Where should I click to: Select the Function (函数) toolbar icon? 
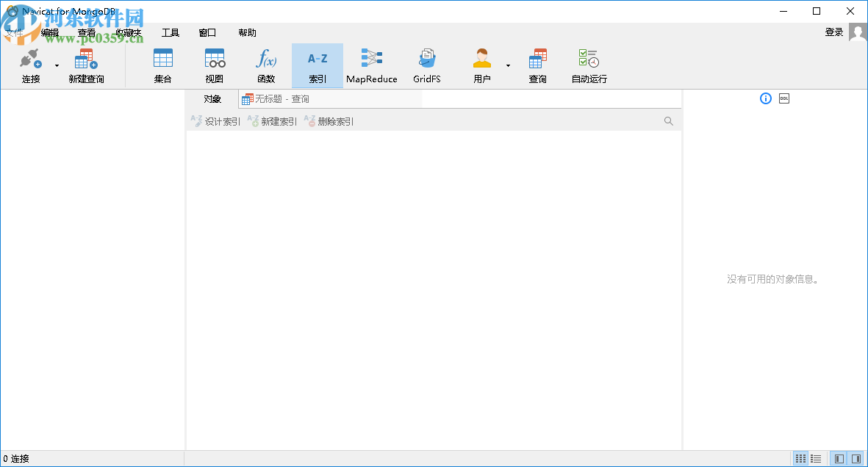click(266, 59)
